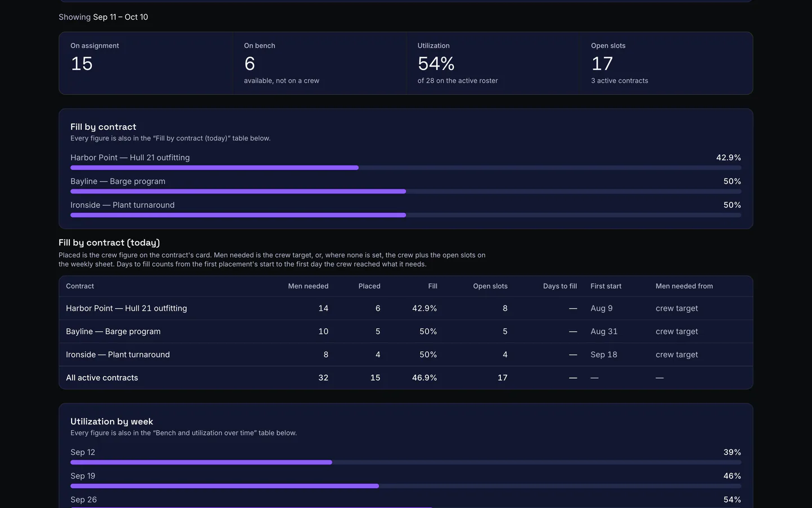Click the Ironside — Plant turnaround fill progress bar
The width and height of the screenshot is (812, 508).
tap(406, 215)
